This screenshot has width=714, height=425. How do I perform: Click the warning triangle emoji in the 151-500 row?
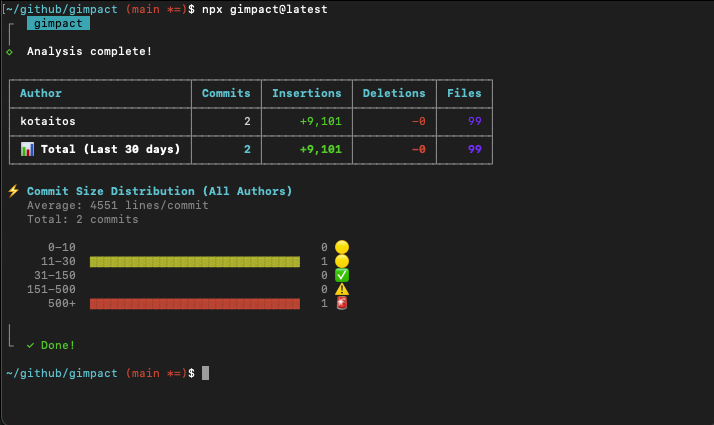(x=342, y=289)
